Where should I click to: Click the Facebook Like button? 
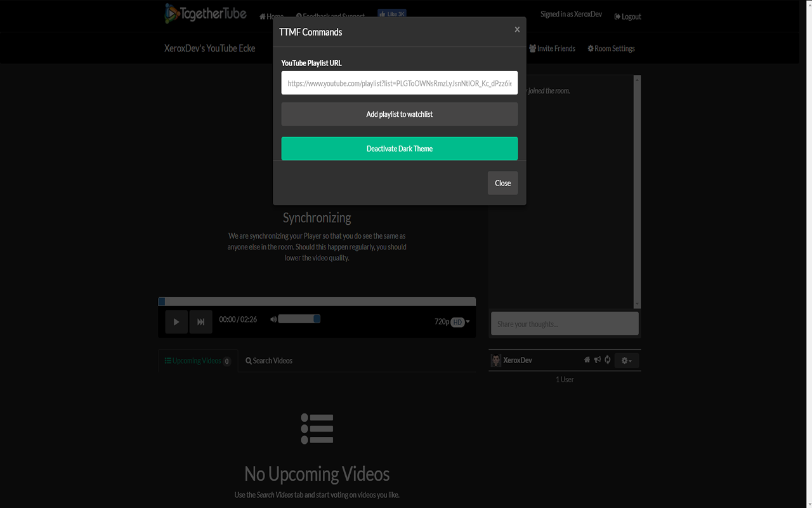point(392,13)
